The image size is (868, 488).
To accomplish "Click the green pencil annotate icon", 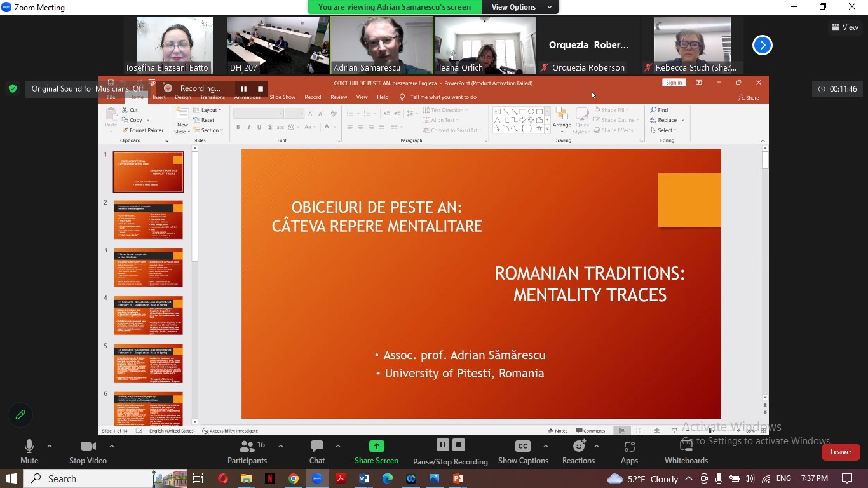I will 20,415.
